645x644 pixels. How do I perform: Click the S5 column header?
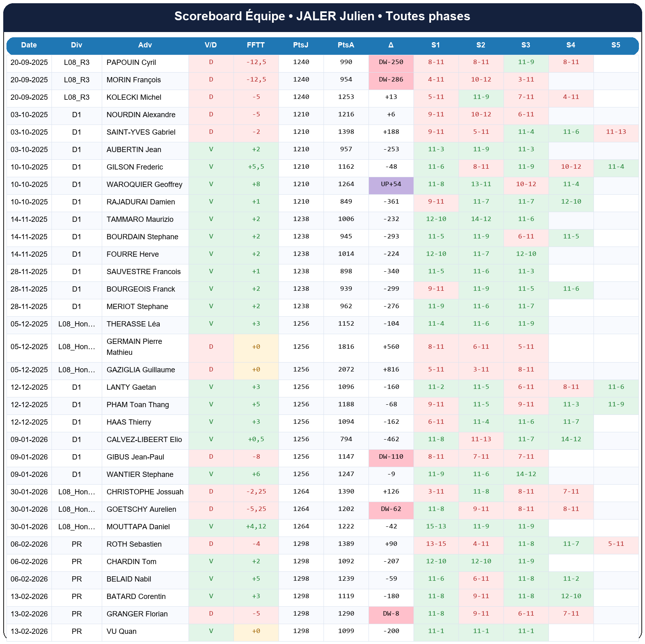[615, 45]
